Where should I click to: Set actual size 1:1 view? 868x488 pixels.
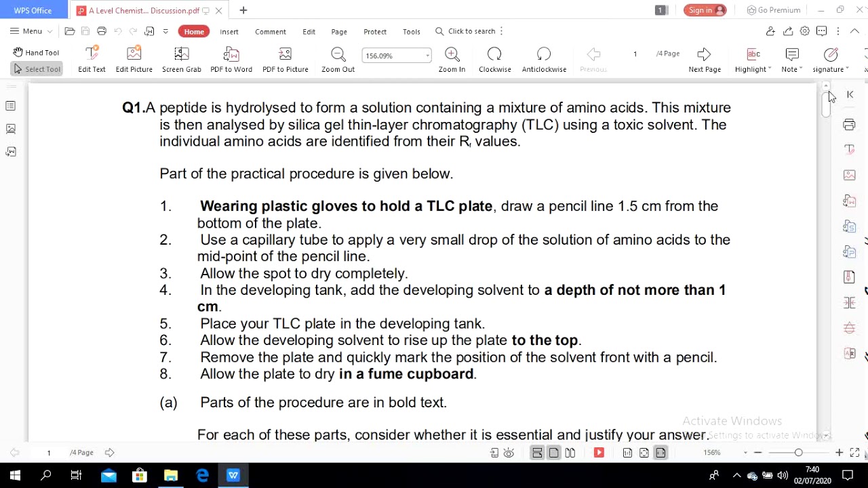[627, 453]
